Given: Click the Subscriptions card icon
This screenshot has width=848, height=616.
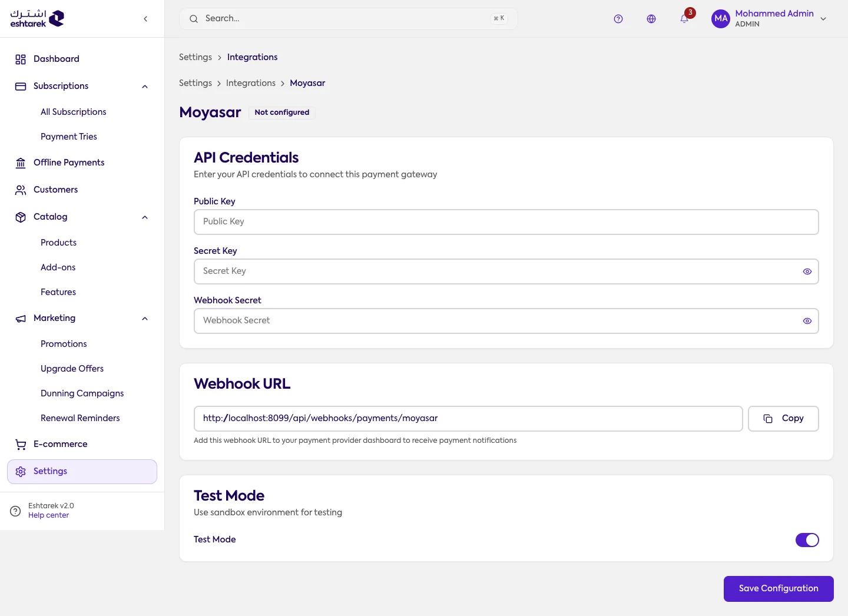Looking at the screenshot, I should pos(21,86).
